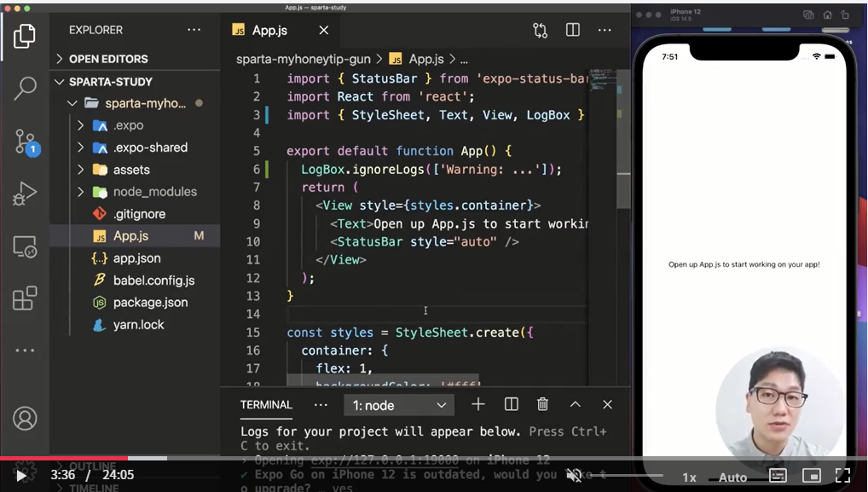The image size is (868, 492).
Task: Rotate the iPhone simulator device
Action: point(845,15)
